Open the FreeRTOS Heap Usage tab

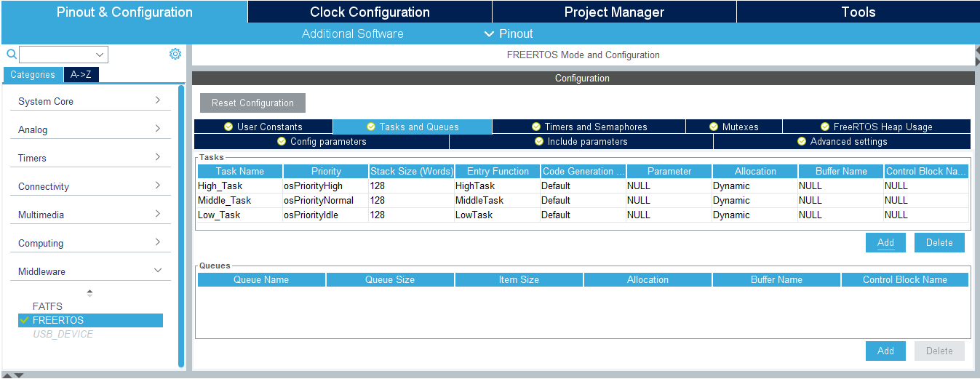pos(877,127)
